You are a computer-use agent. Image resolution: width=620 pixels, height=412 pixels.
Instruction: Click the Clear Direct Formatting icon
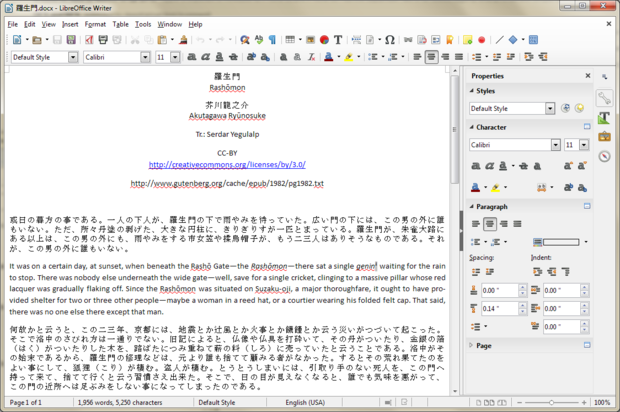pos(312,57)
